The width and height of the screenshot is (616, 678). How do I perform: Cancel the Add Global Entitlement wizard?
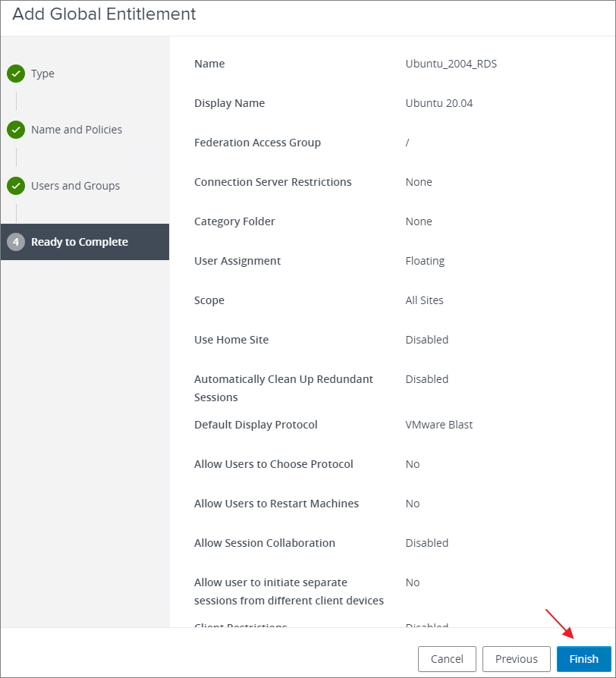pos(447,659)
